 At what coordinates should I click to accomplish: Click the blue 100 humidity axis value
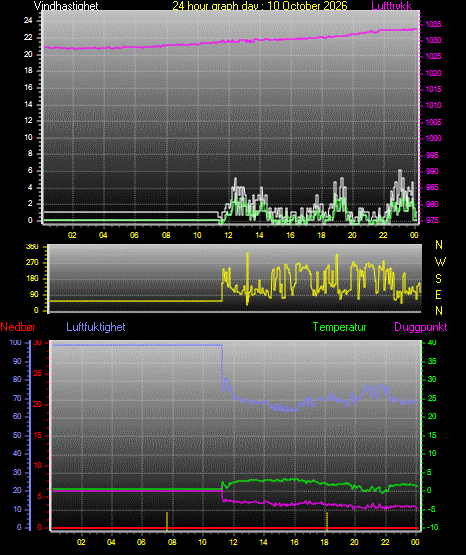(15, 342)
